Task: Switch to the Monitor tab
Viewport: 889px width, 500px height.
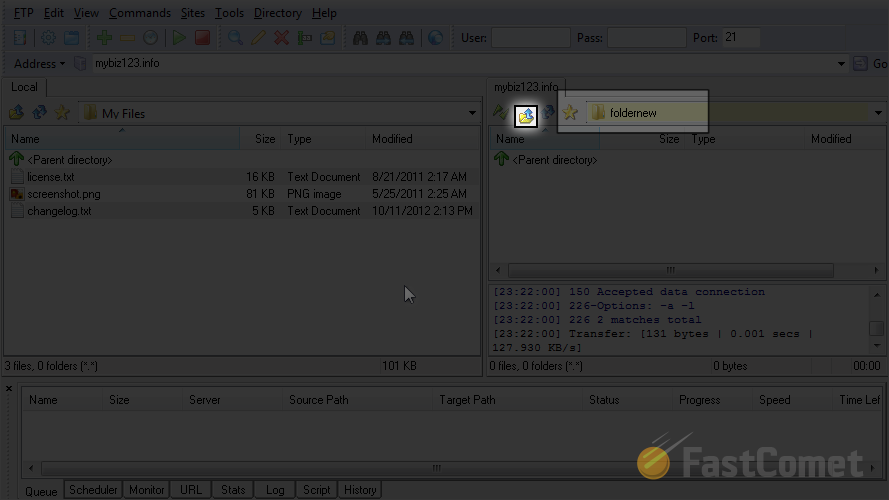Action: coord(146,490)
